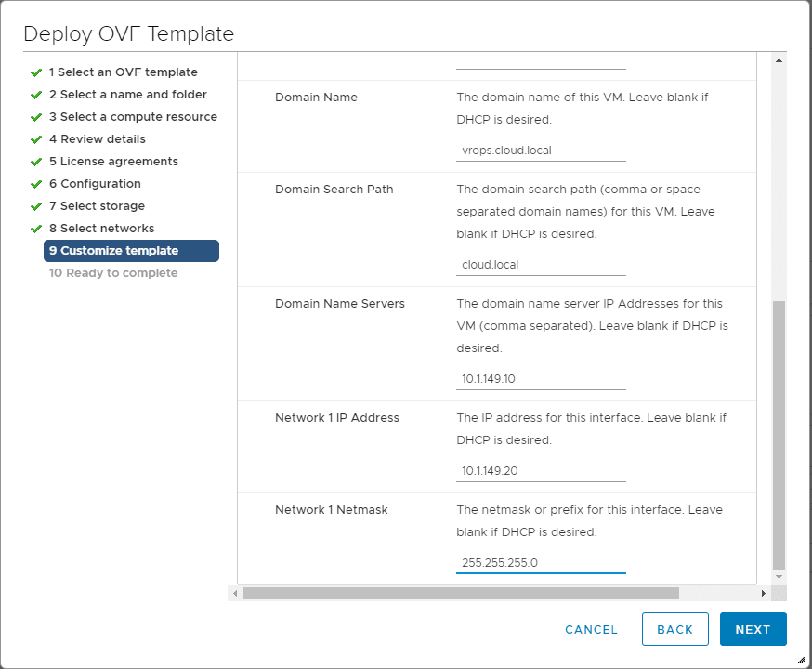Click the horizontal scrollbar right arrow

tap(764, 593)
